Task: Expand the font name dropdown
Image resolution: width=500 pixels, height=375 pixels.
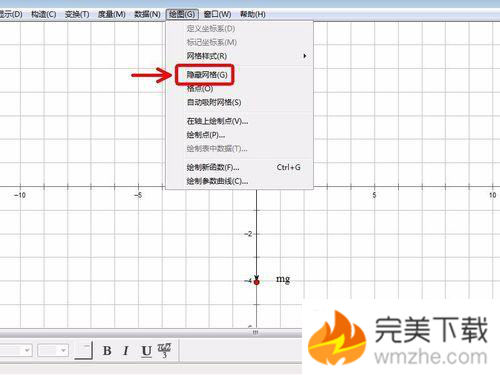Action: tap(27, 350)
